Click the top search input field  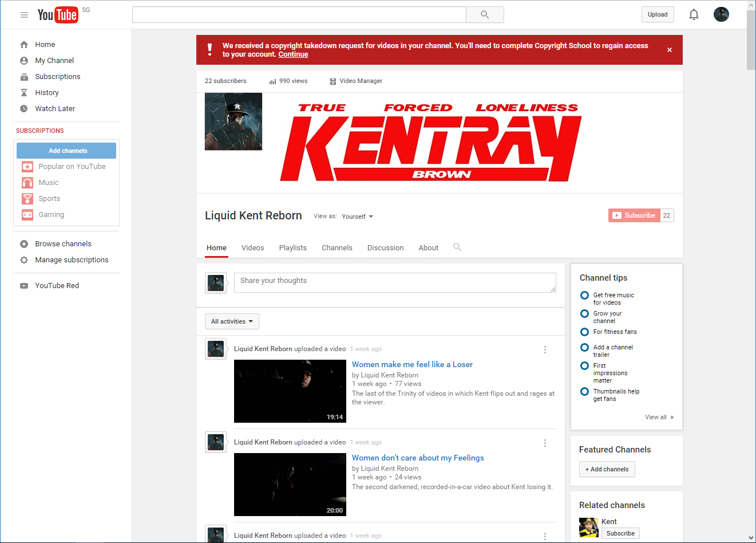tap(299, 15)
